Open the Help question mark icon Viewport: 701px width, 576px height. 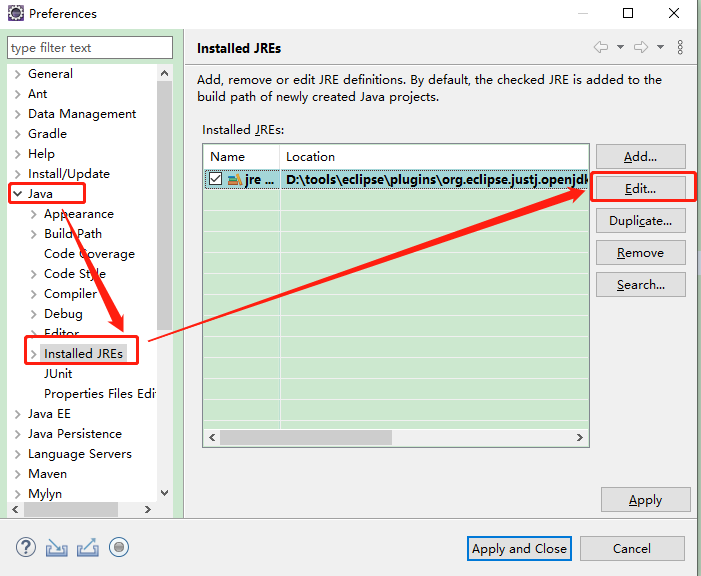[26, 547]
